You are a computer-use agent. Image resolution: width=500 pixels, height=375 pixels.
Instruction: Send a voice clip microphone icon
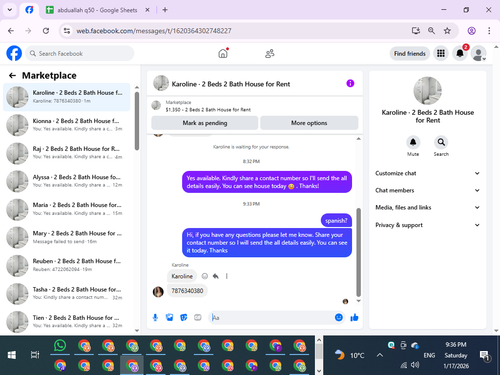click(x=155, y=317)
